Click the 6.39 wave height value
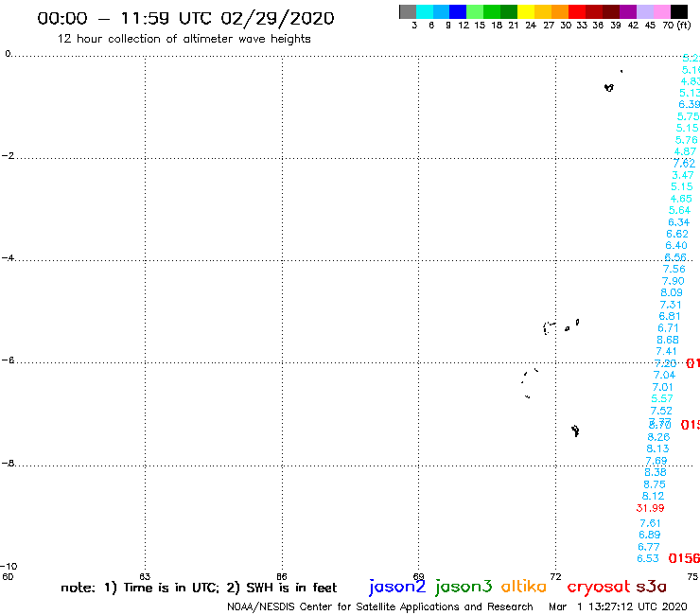 689,104
